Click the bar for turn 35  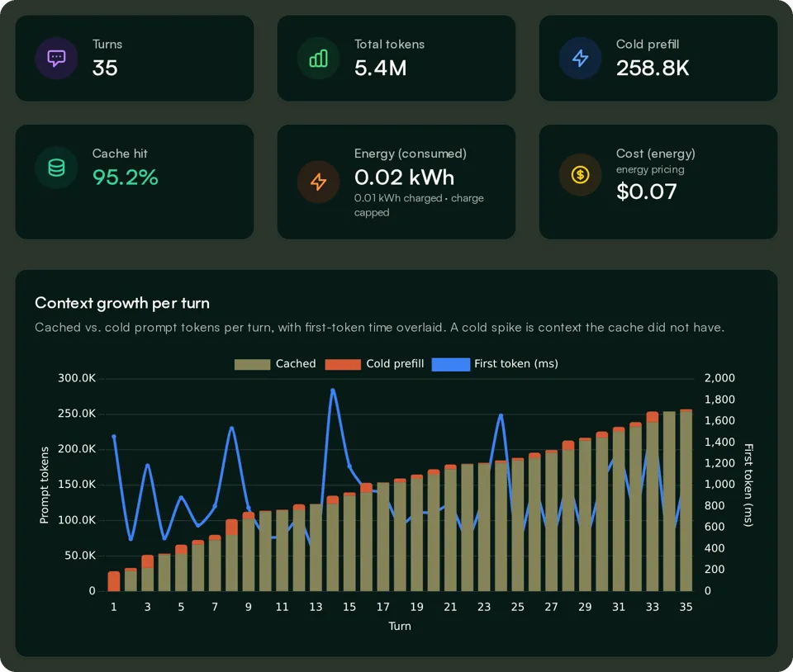click(686, 500)
